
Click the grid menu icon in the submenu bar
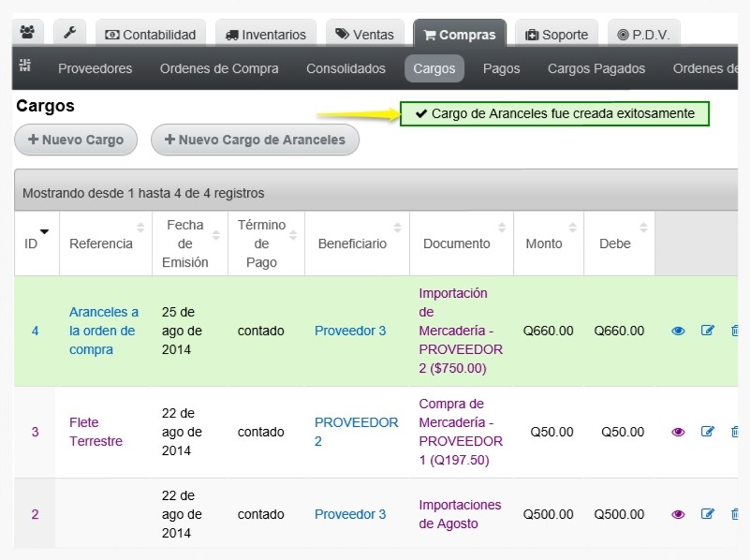coord(25,65)
